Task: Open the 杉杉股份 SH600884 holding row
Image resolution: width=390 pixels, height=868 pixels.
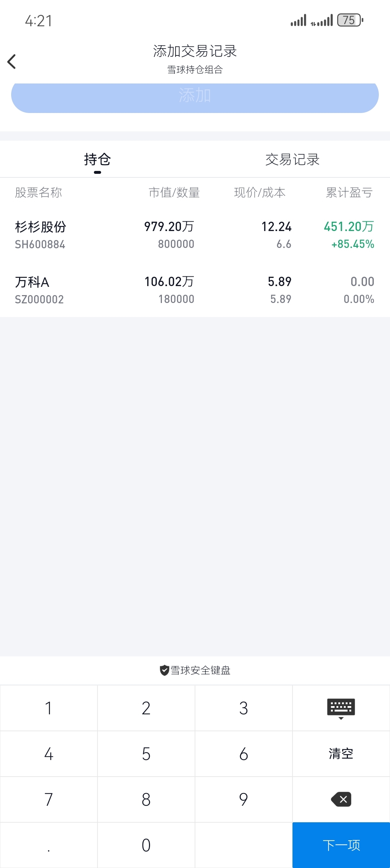Action: (x=194, y=235)
